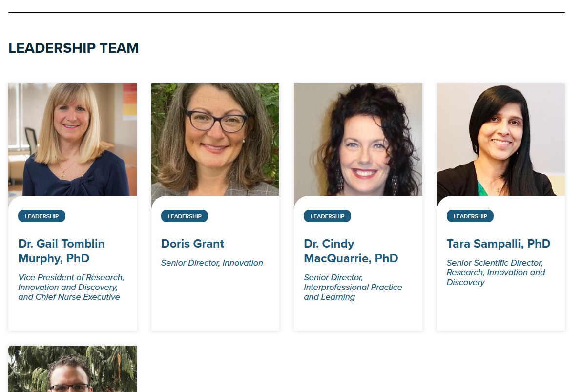Screen dimensions: 583x392
Task: Click the Leadership tag on Tara Sampalli's card
Action: tap(470, 216)
